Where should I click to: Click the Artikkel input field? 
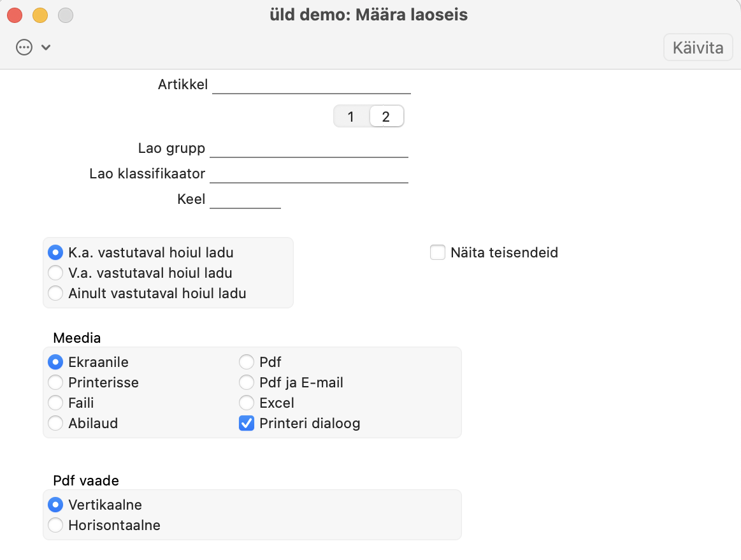(x=311, y=85)
